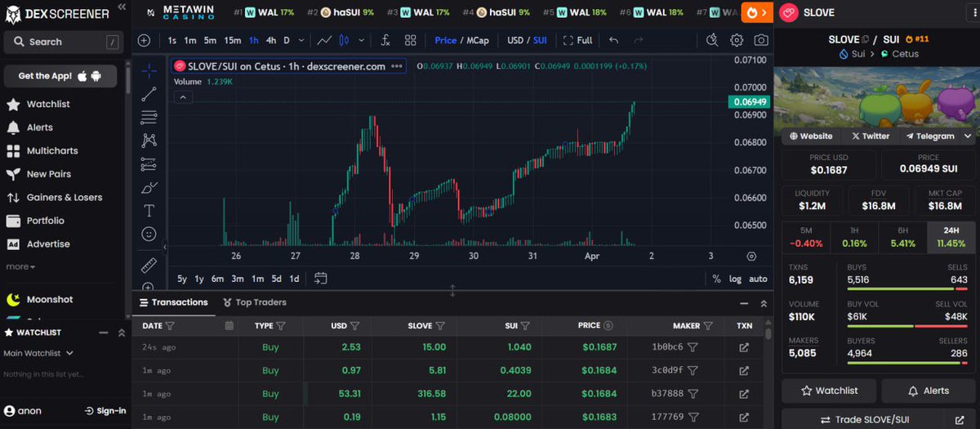980x429 pixels.
Task: Open the go-to-date calendar icon
Action: [321, 279]
